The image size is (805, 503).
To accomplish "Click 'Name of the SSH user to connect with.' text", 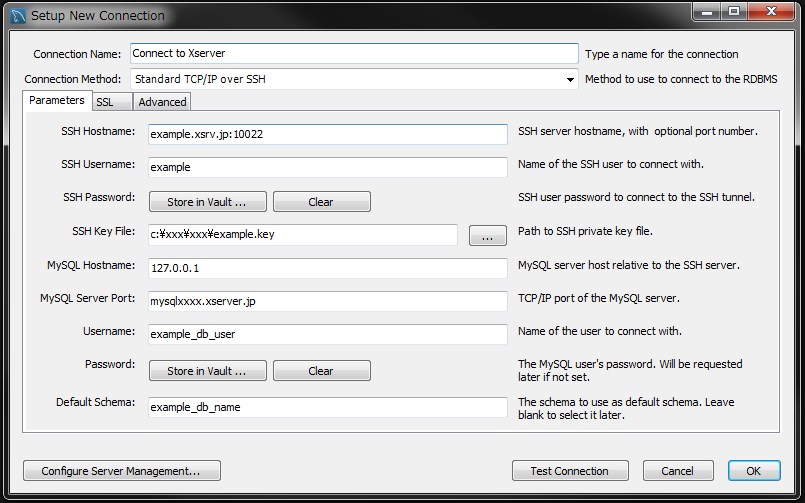I will (x=611, y=164).
